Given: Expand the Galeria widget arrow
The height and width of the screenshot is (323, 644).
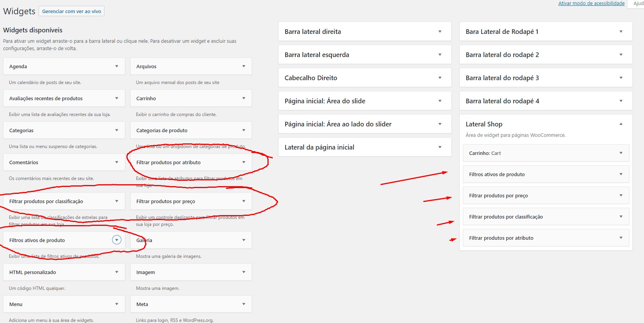Looking at the screenshot, I should 244,240.
